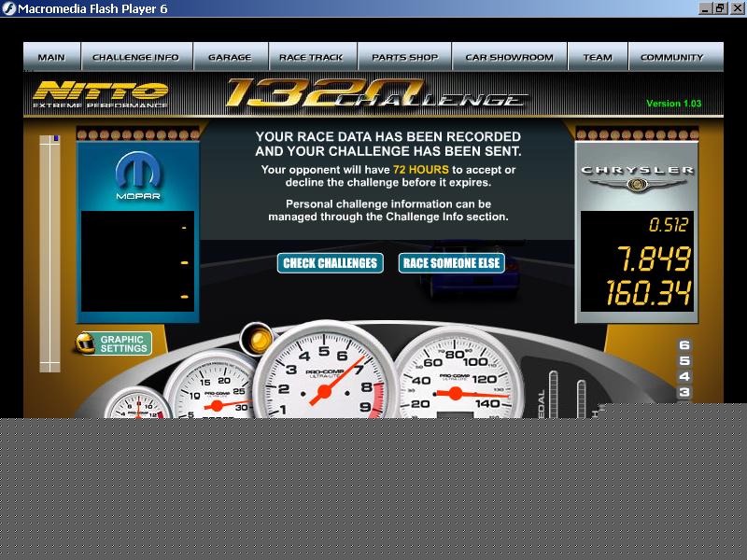This screenshot has width=747, height=560.
Task: Restore the Flash Player window
Action: pos(719,8)
